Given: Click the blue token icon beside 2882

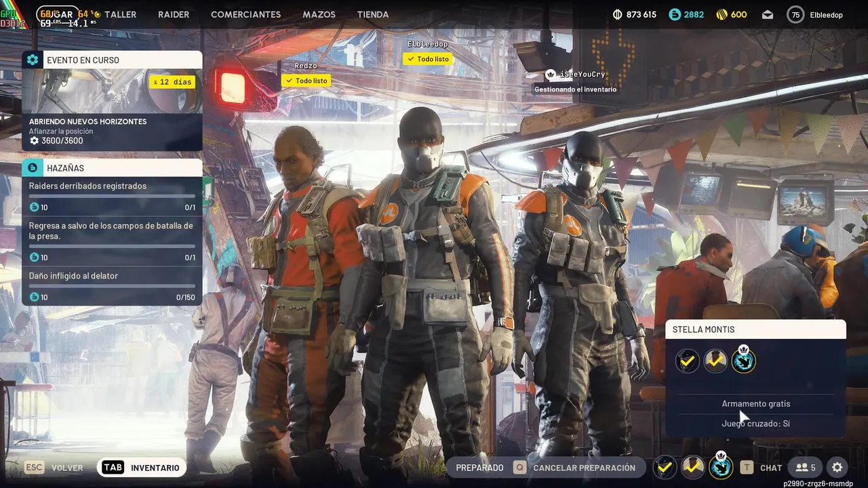Looking at the screenshot, I should coord(674,14).
